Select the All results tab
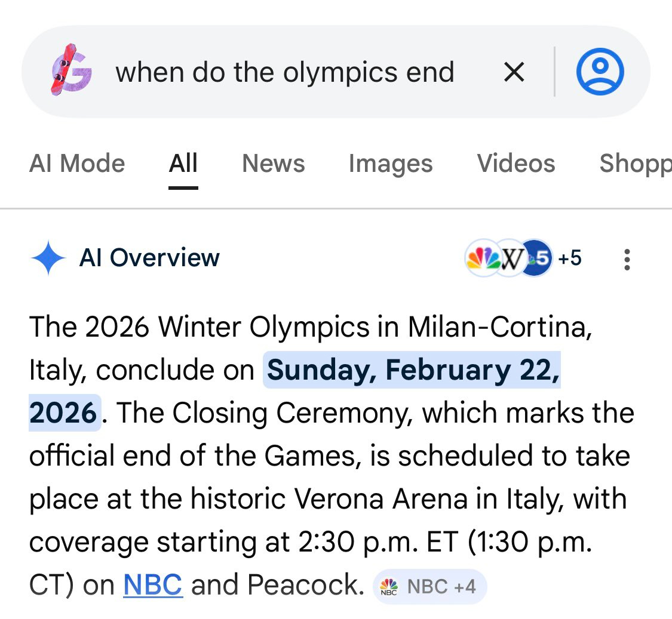 (x=183, y=164)
